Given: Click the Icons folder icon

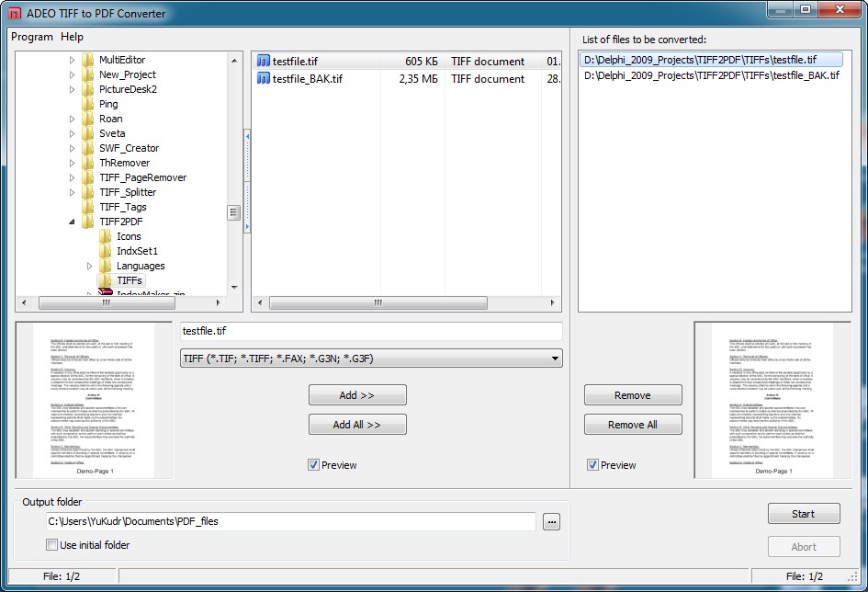Looking at the screenshot, I should 106,236.
